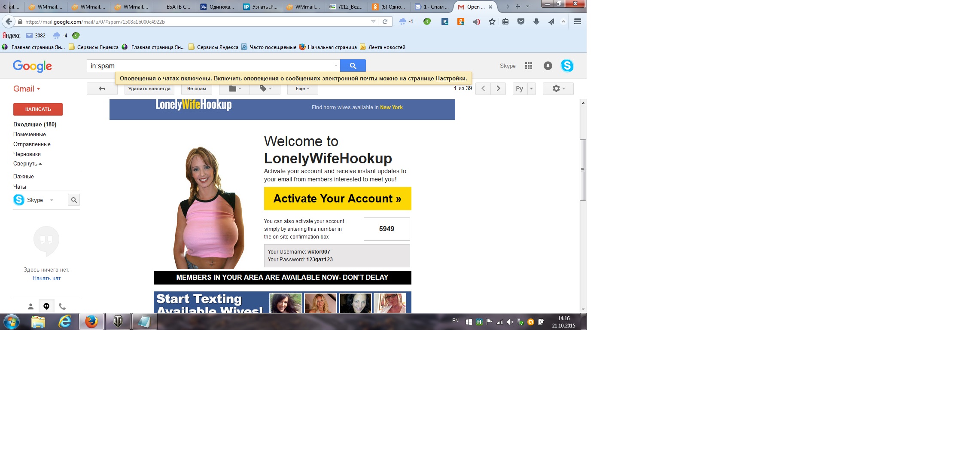Save page to Pocket icon

(521, 21)
